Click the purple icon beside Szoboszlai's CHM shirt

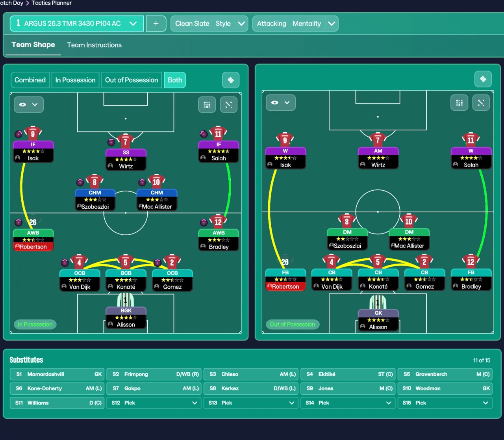coord(80,182)
